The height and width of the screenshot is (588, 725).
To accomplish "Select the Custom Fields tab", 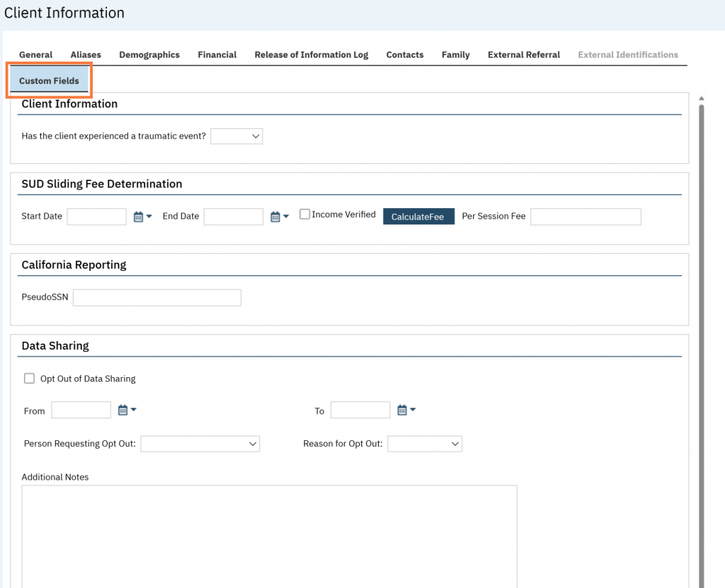I will click(49, 81).
